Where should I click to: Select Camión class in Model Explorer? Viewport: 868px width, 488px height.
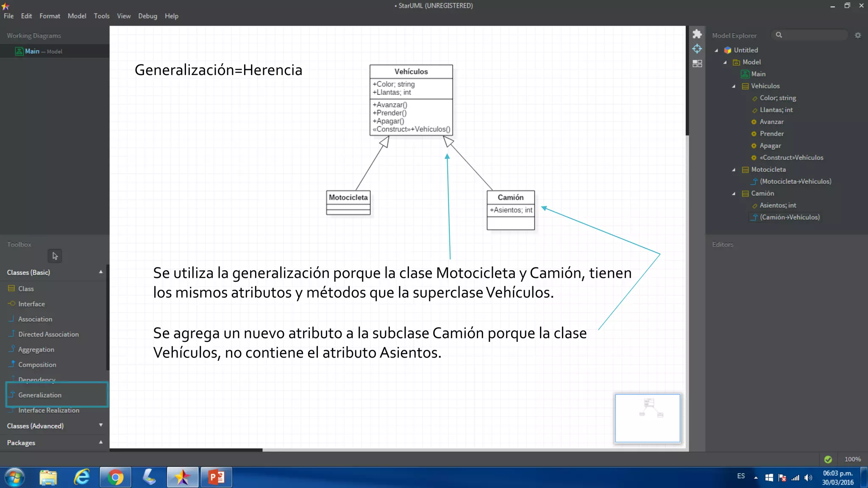tap(758, 193)
